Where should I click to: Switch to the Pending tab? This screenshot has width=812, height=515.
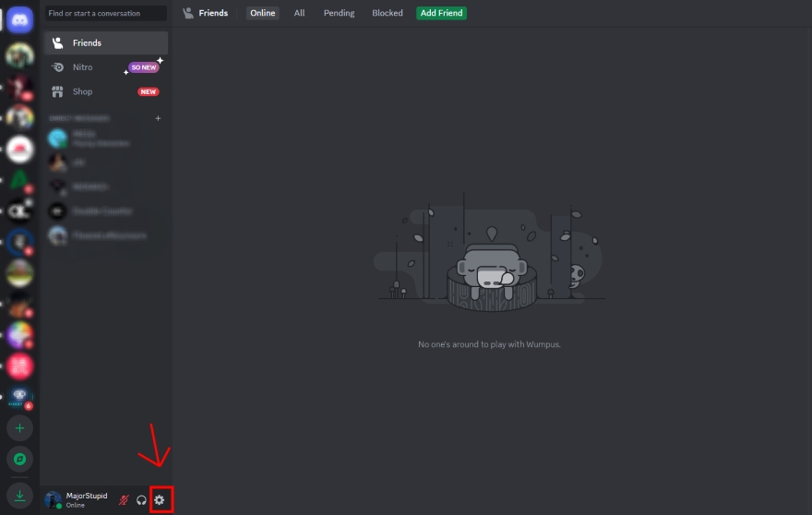click(340, 13)
